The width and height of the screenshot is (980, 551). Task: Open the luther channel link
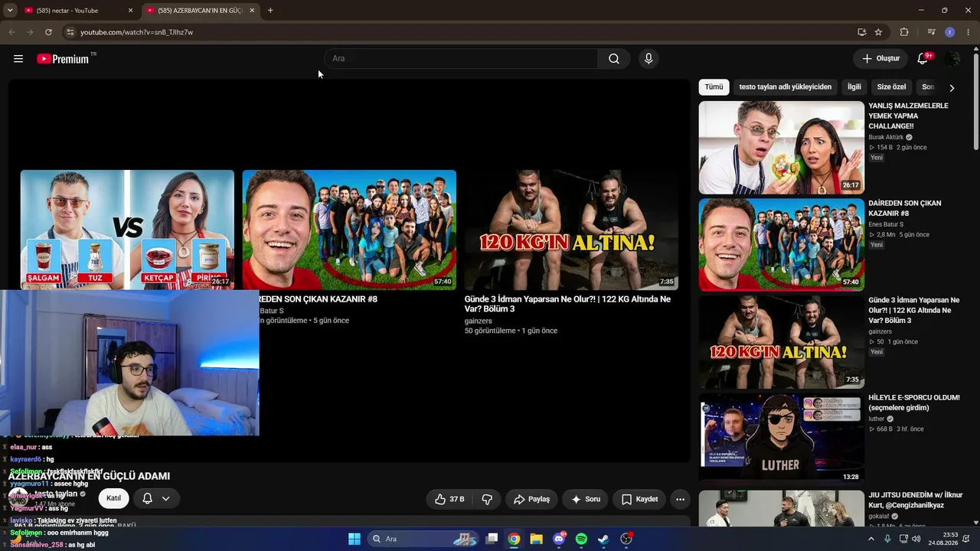pos(877,419)
